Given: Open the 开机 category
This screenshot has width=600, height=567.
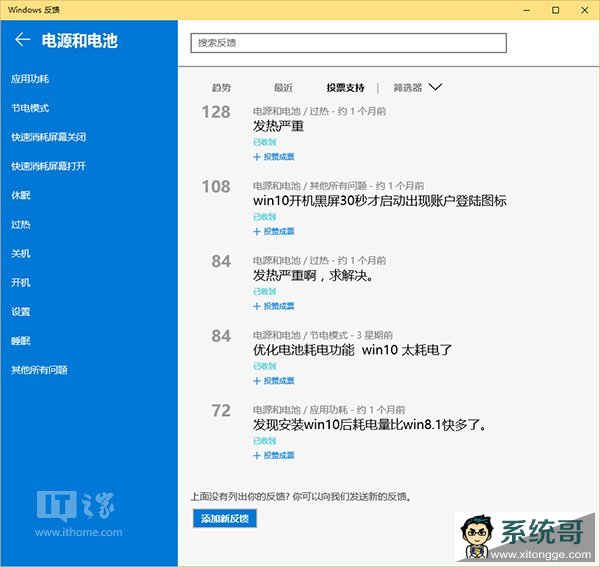Looking at the screenshot, I should click(x=21, y=282).
